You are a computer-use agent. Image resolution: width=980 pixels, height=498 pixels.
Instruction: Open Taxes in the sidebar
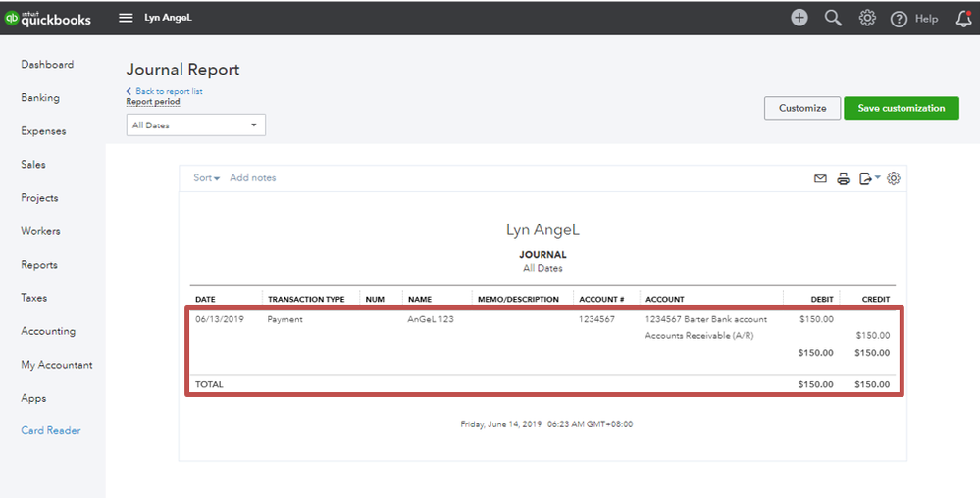click(33, 298)
